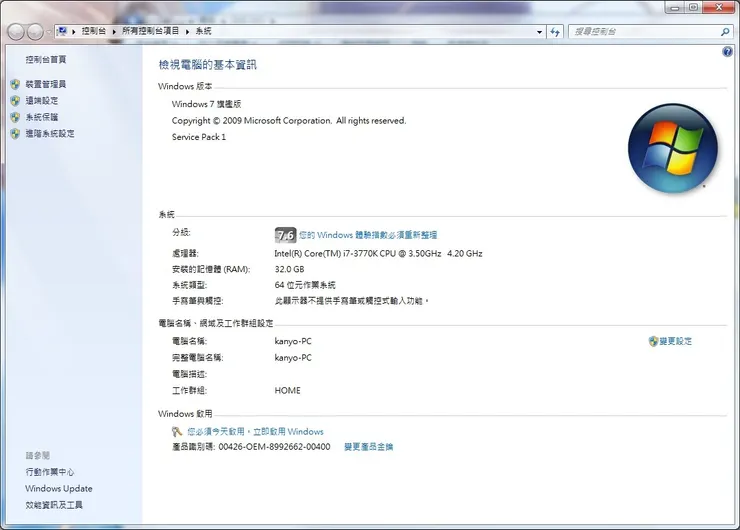Select 系統 breadcrumb segment

203,31
